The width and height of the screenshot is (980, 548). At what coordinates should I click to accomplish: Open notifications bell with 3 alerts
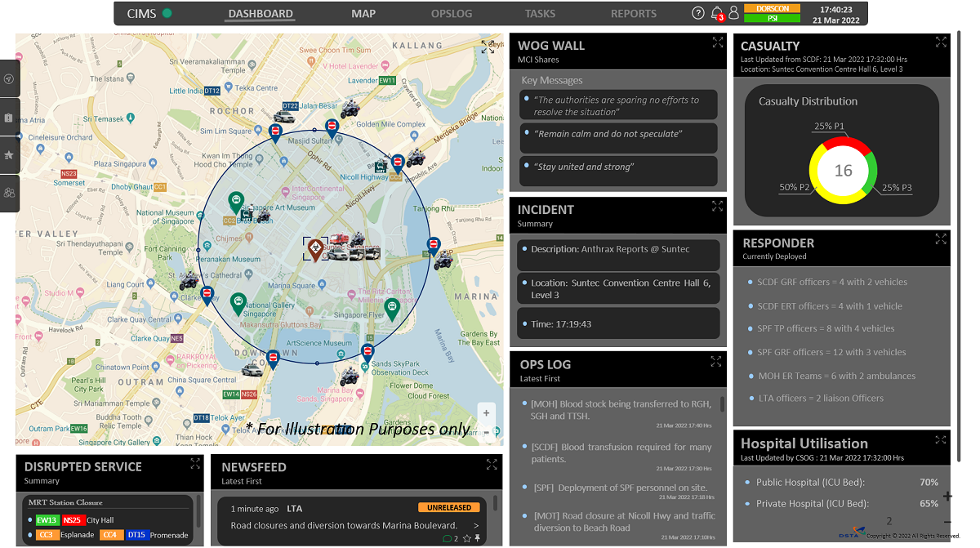point(718,13)
